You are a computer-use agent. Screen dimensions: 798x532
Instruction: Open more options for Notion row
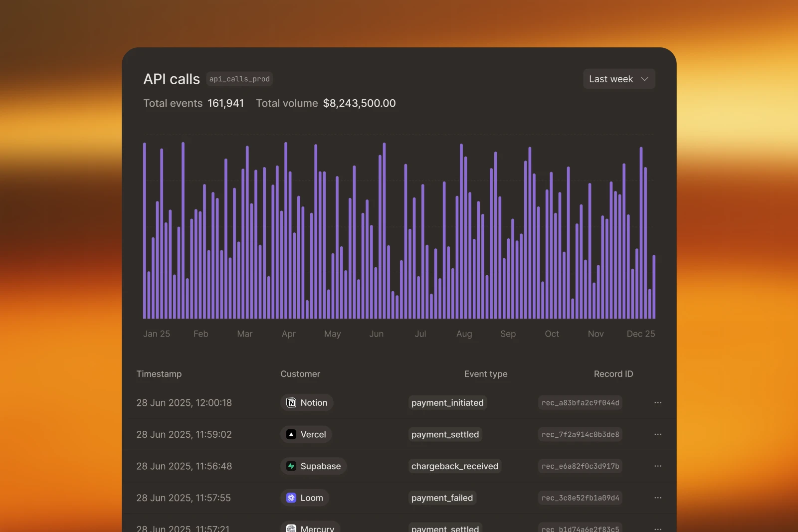click(658, 402)
